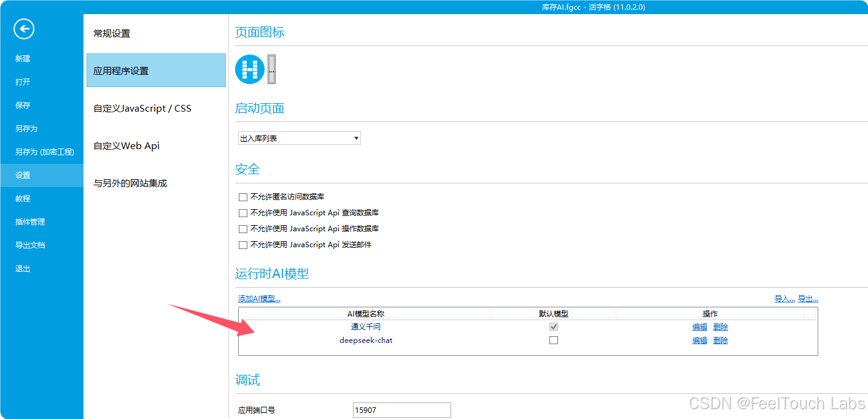
Task: Set deepseek-chat as default model checkbox
Action: point(554,340)
